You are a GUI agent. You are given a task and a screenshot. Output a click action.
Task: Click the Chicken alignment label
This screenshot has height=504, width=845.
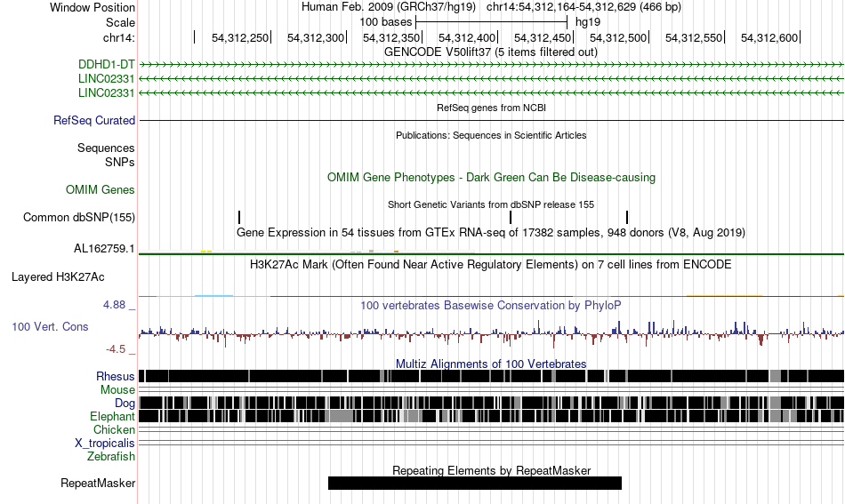(114, 429)
